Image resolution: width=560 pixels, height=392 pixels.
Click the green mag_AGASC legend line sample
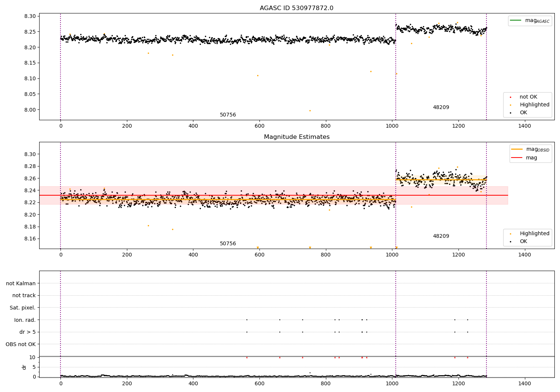516,21
